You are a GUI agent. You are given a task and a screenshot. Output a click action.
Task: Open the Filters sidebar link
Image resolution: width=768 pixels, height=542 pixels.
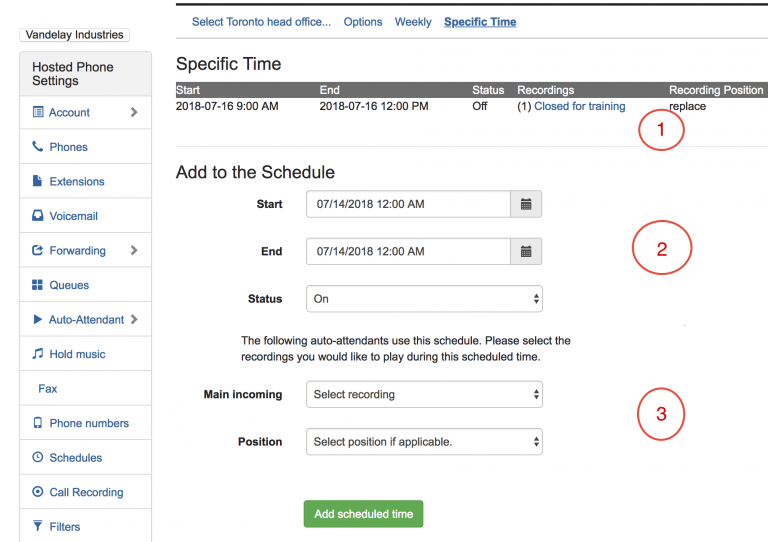click(x=65, y=527)
